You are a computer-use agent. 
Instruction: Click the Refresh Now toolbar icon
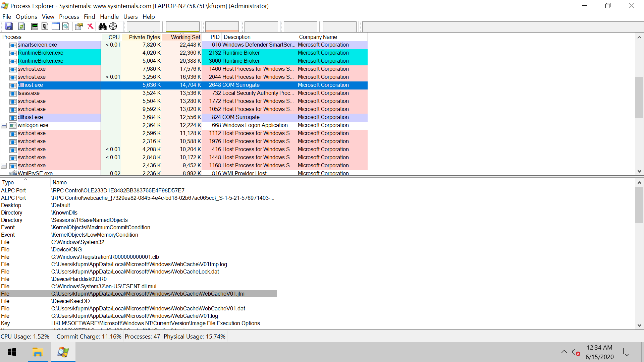click(21, 26)
